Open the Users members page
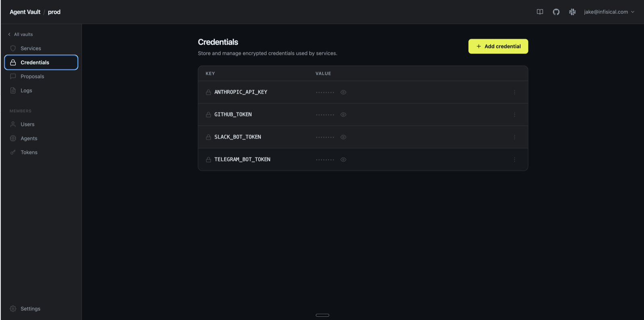The image size is (644, 320). (41, 125)
